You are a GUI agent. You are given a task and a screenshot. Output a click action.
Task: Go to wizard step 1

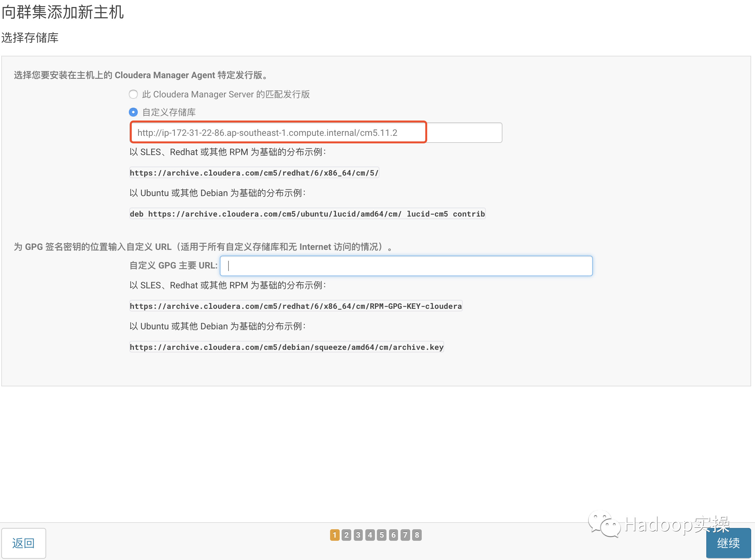point(335,535)
